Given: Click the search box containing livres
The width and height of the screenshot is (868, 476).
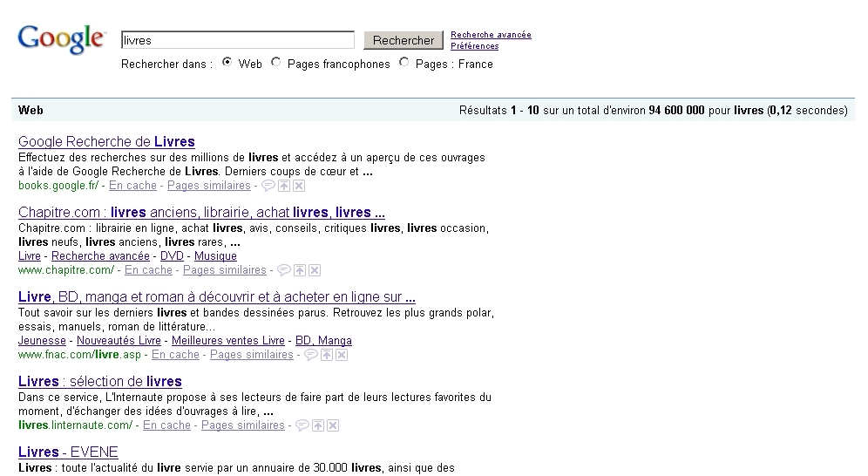Looking at the screenshot, I should click(238, 40).
